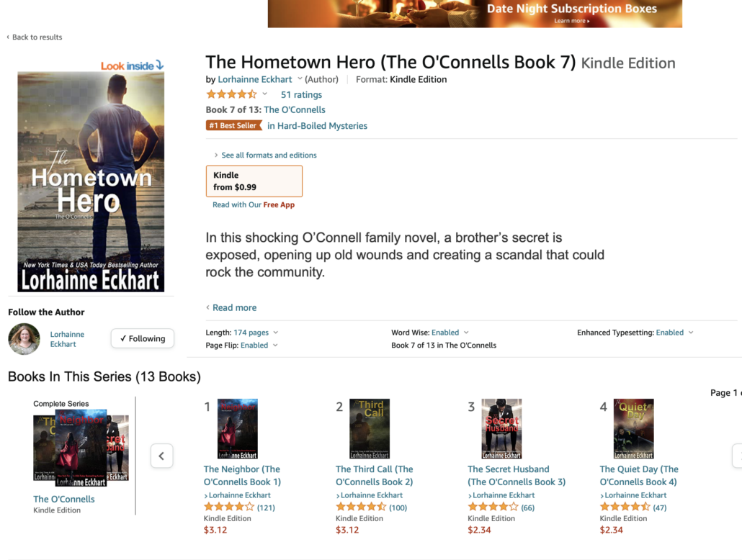Open the 51 ratings link
742x560 pixels.
[301, 94]
